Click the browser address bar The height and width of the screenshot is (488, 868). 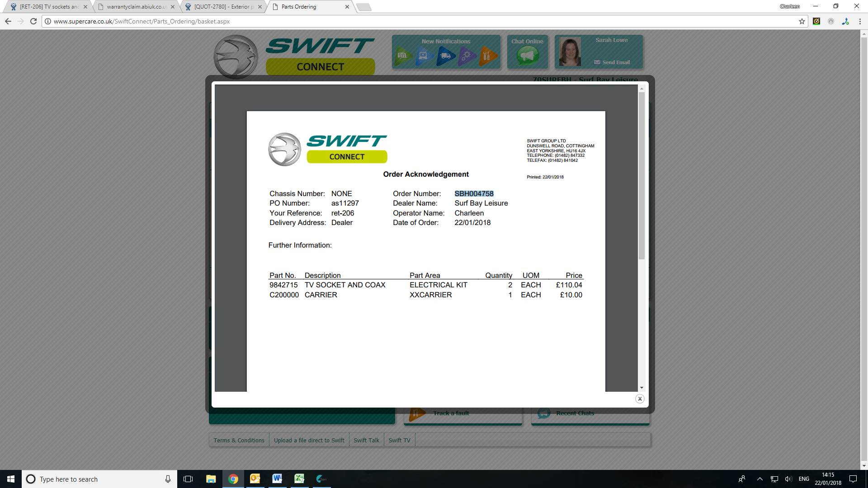tap(407, 21)
